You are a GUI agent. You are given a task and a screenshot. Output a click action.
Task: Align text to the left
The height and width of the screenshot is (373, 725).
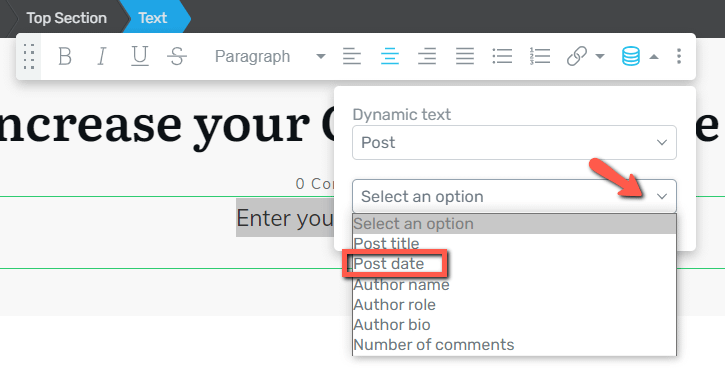(352, 56)
